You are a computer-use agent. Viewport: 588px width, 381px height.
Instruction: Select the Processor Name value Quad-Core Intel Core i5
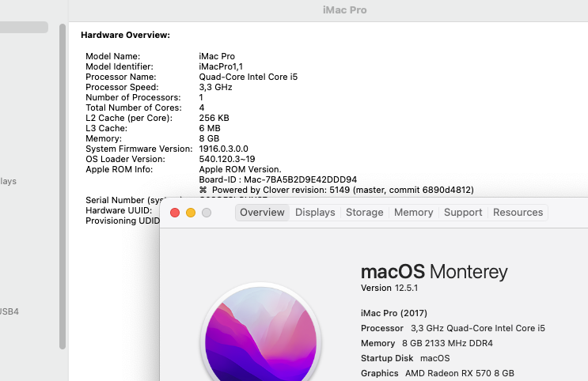point(248,77)
